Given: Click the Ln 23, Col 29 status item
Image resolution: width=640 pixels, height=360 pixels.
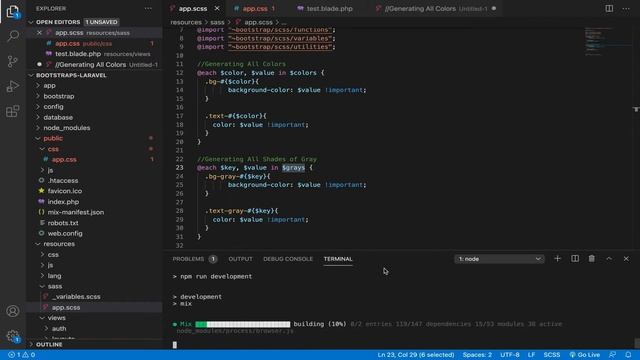Looking at the screenshot, I should (416, 355).
